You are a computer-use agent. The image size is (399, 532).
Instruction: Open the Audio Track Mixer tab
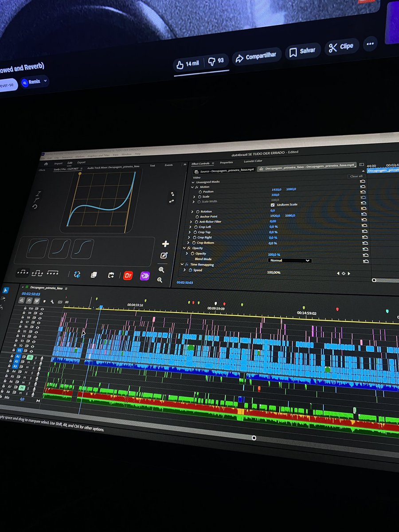(113, 166)
